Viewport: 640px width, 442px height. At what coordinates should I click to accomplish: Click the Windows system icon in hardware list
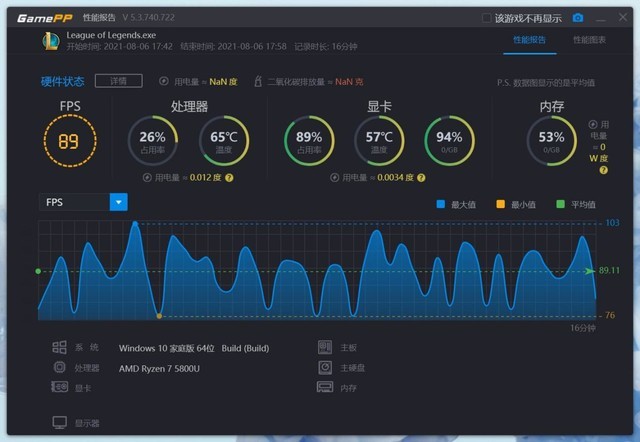[60, 348]
